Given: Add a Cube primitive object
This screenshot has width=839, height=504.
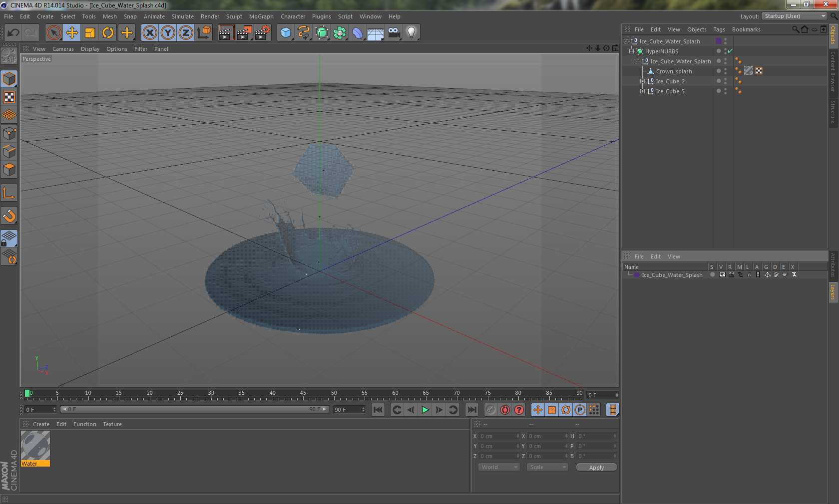Looking at the screenshot, I should (286, 33).
